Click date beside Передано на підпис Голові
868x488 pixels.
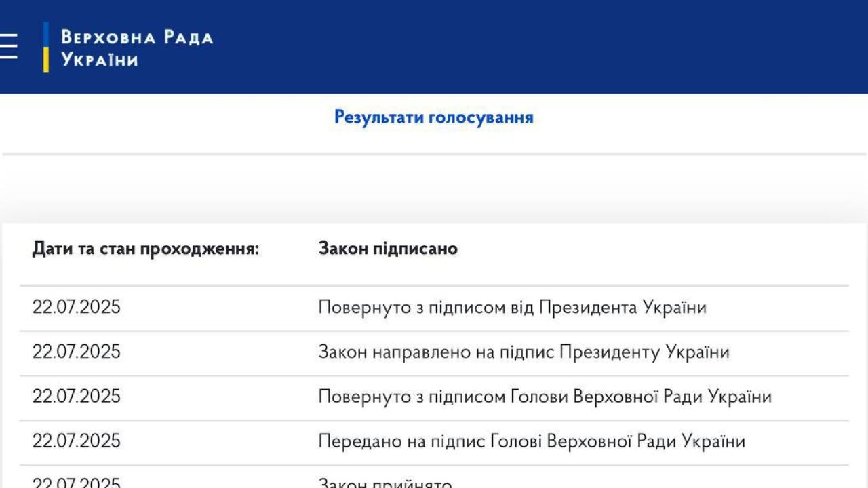[x=76, y=441]
